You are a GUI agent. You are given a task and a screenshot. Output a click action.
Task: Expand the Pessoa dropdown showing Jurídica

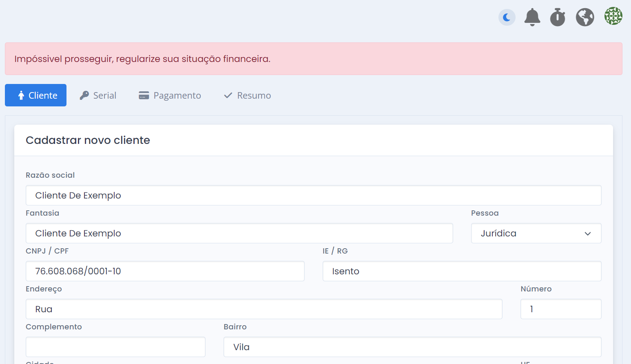coord(536,233)
